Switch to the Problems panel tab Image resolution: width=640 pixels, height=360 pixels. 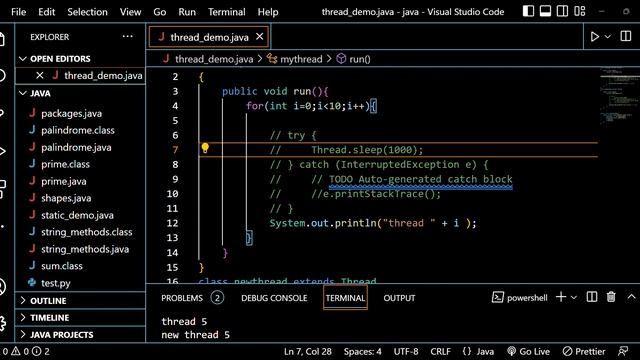point(182,298)
